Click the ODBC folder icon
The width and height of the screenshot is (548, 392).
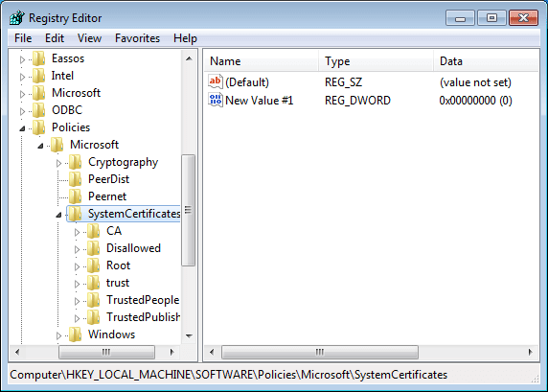pos(38,110)
